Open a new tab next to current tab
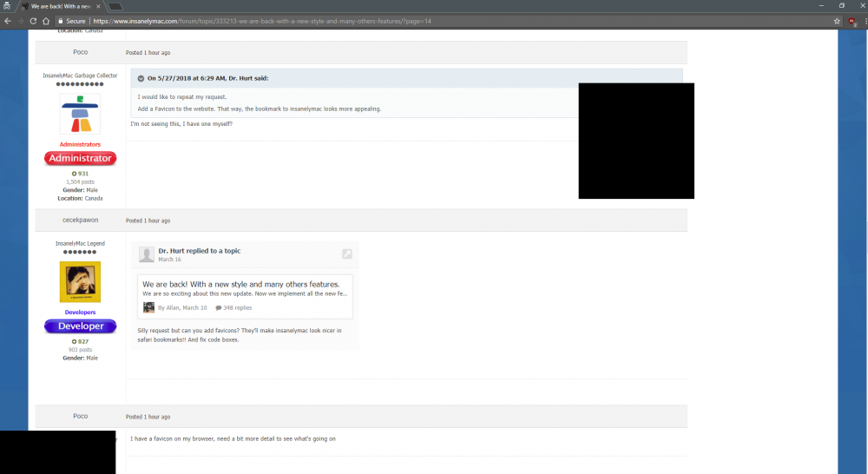Viewport: 868px width, 474px height. [115, 7]
